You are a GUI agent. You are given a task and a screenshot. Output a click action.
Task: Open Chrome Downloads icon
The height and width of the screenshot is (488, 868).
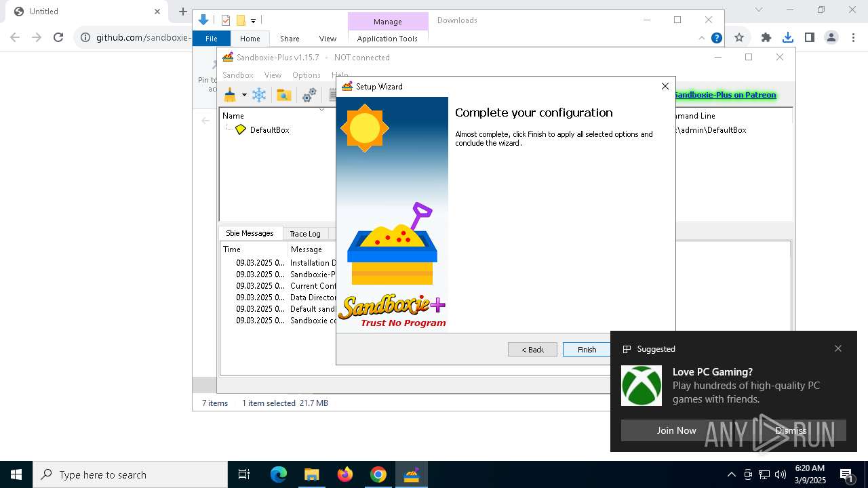(787, 37)
